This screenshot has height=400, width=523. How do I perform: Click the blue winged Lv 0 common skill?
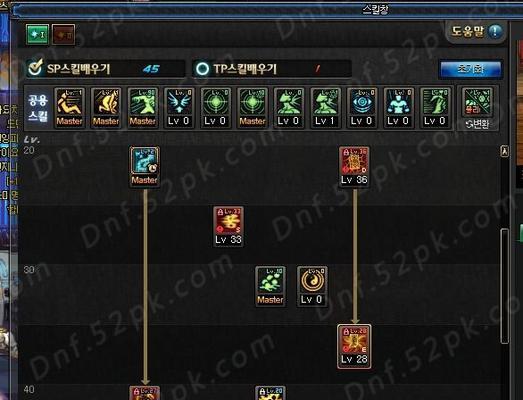click(179, 108)
